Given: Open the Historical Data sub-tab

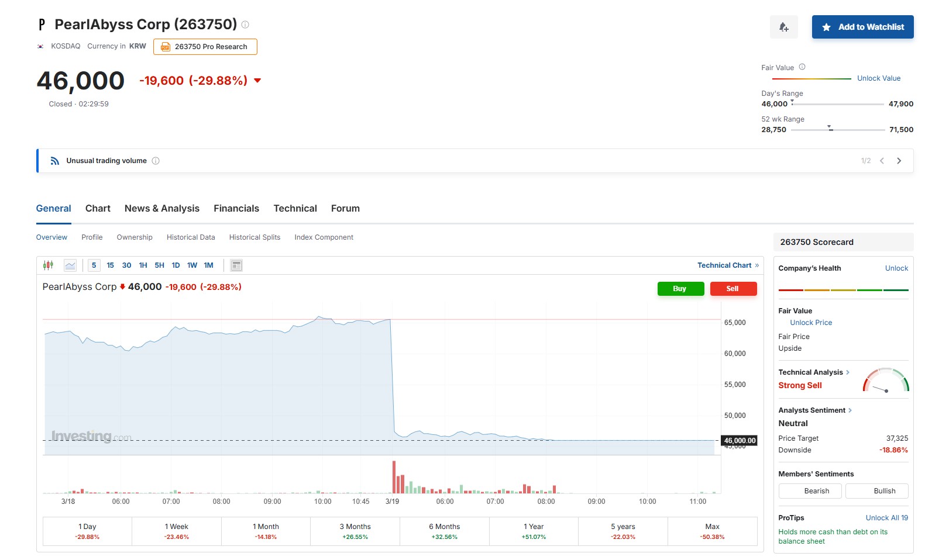Looking at the screenshot, I should [x=191, y=237].
